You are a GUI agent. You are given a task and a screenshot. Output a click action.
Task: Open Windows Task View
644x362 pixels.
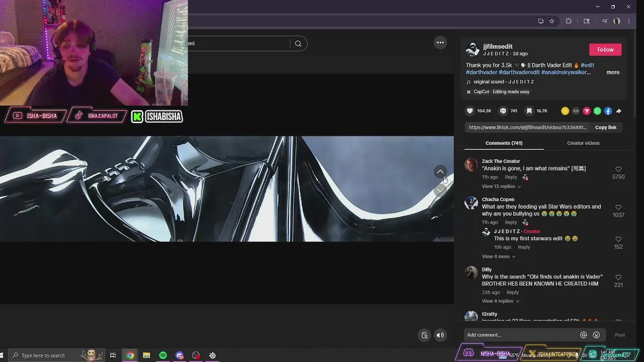point(113,355)
